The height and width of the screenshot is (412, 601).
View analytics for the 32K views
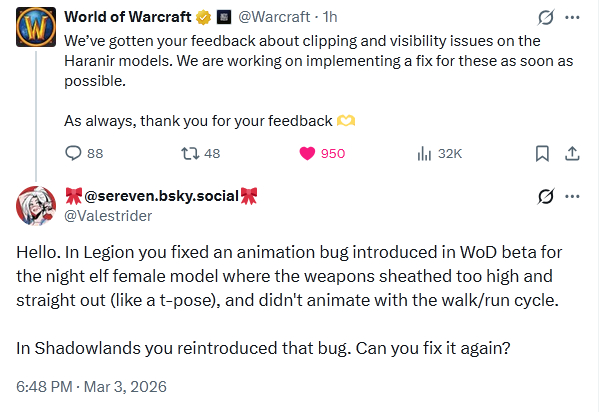click(422, 153)
